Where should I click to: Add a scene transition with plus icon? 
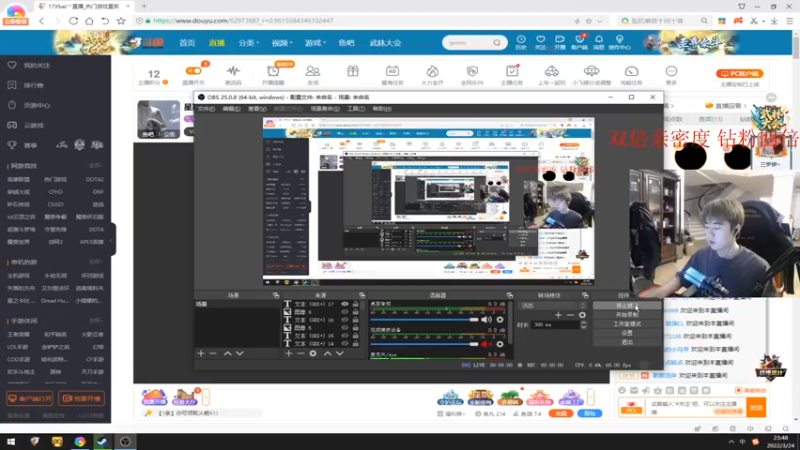tap(558, 315)
